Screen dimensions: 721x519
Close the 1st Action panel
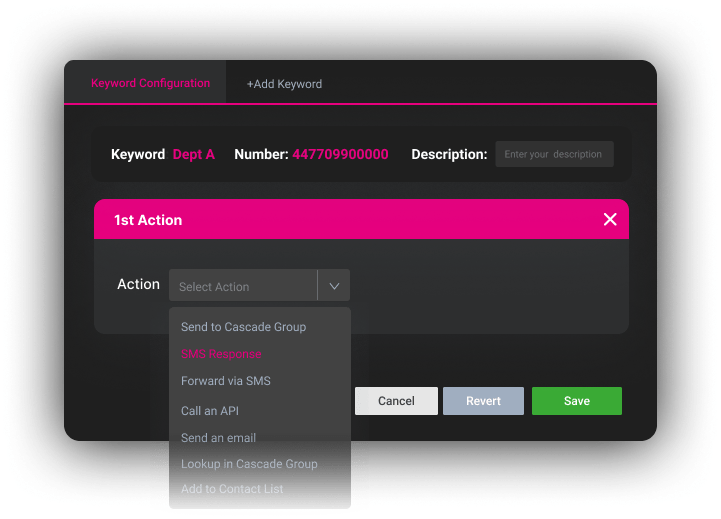coord(610,219)
